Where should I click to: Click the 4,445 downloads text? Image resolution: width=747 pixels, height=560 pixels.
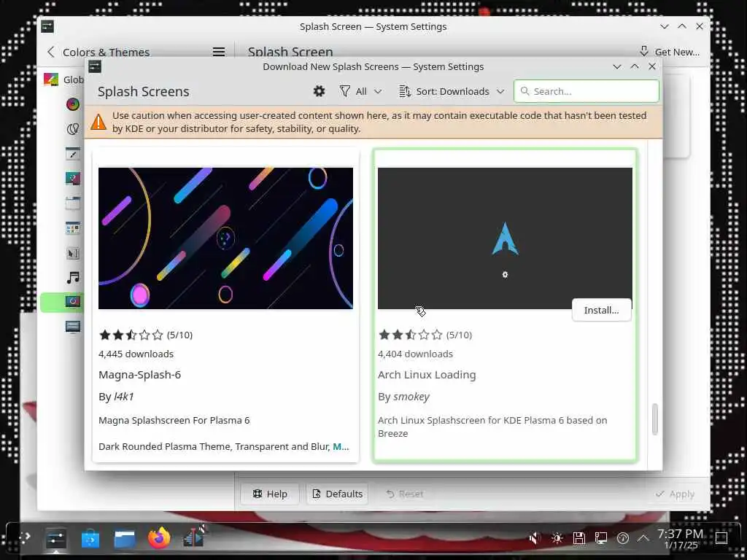pyautogui.click(x=136, y=354)
